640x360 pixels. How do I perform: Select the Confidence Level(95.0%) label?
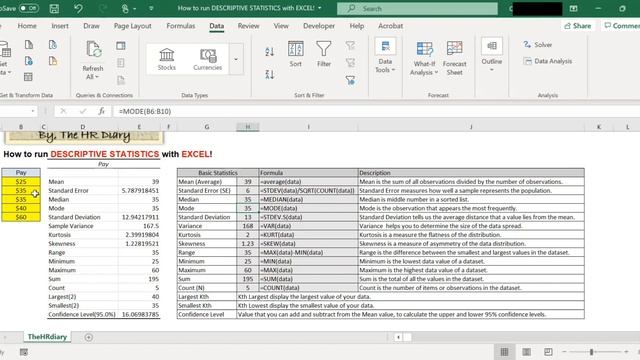coord(82,315)
